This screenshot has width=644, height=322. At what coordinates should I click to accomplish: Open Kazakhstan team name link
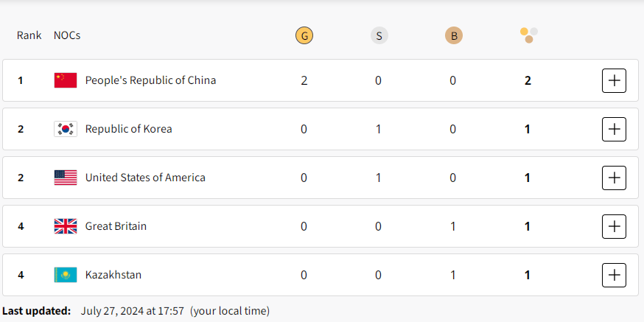click(113, 275)
